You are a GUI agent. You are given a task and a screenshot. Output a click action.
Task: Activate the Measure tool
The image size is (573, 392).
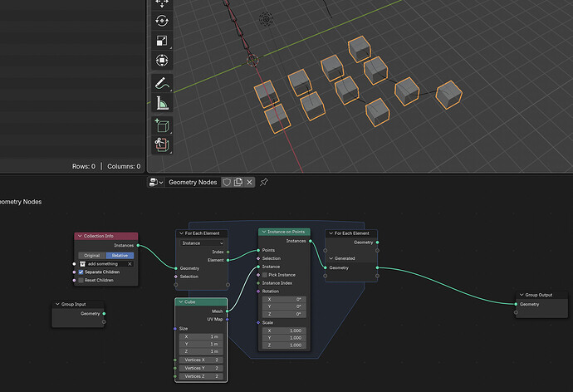(x=162, y=103)
